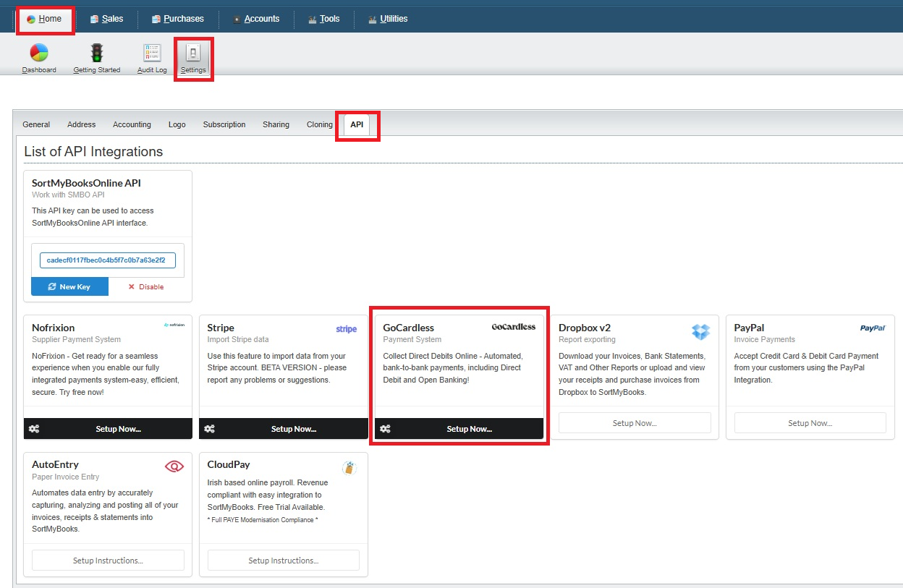Image resolution: width=903 pixels, height=588 pixels.
Task: Click gears icon in Nofrixion setup bar
Action: click(x=34, y=429)
